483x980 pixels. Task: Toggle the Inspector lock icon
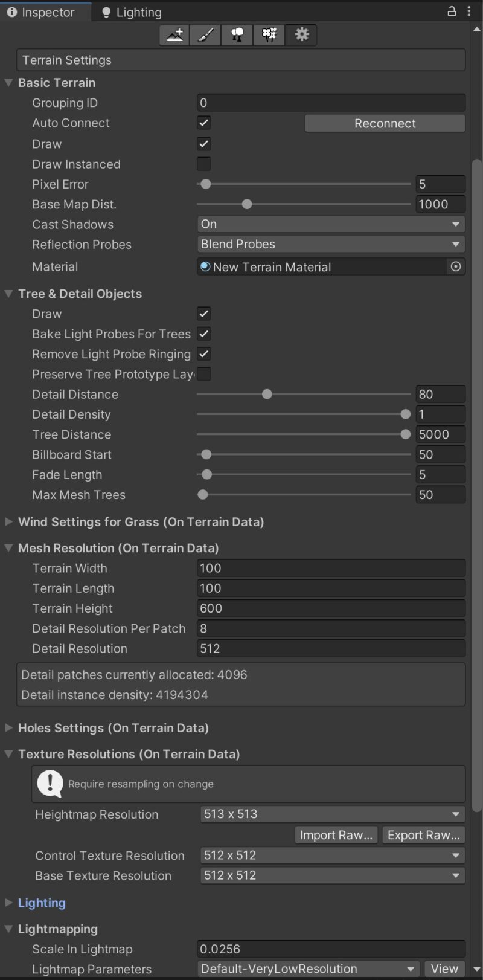451,11
